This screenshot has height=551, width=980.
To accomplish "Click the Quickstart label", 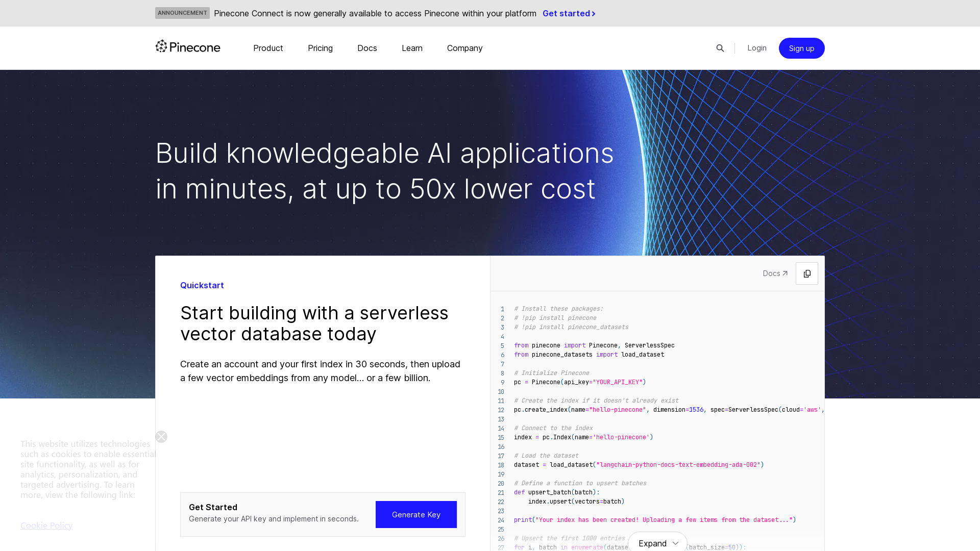I will tap(202, 285).
